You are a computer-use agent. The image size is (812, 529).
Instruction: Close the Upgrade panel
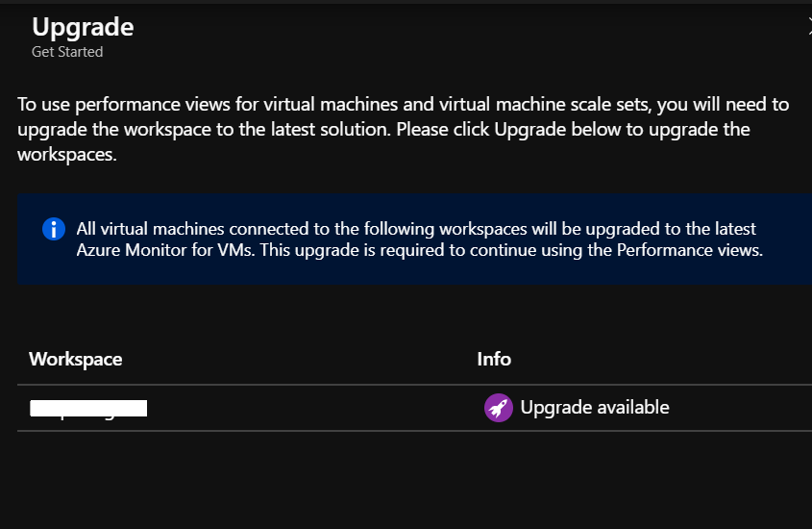pos(808,27)
